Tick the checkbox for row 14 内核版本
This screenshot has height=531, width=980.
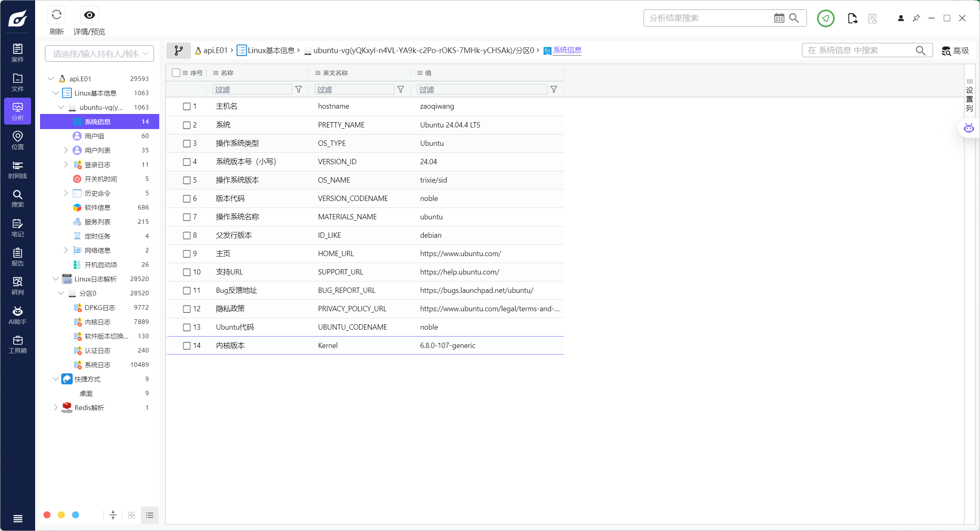pos(187,346)
